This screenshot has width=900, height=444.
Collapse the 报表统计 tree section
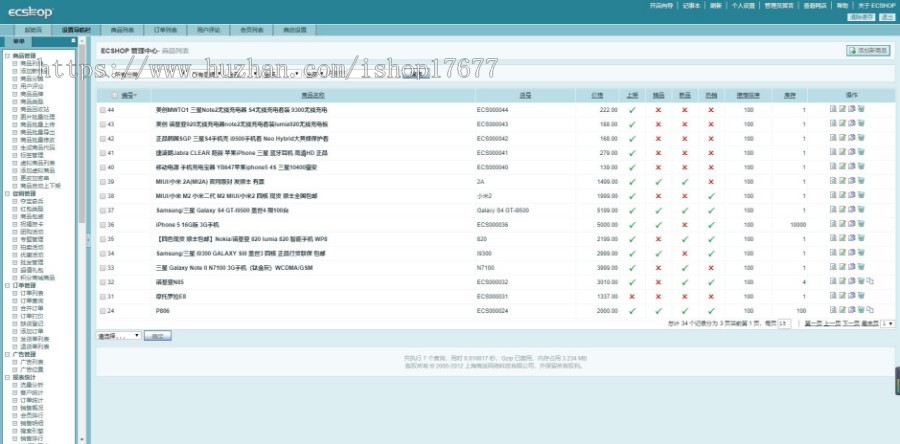click(x=7, y=378)
